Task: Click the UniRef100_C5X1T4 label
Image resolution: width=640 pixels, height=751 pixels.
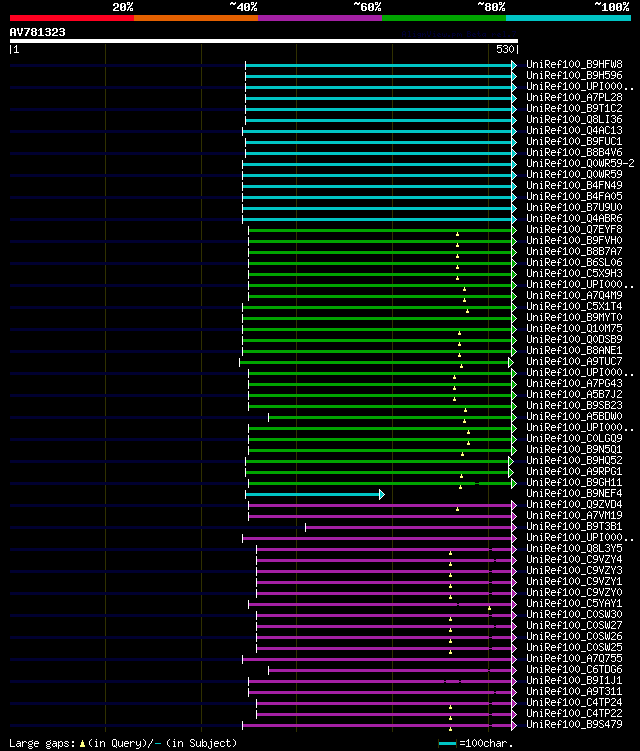Action: [574, 307]
